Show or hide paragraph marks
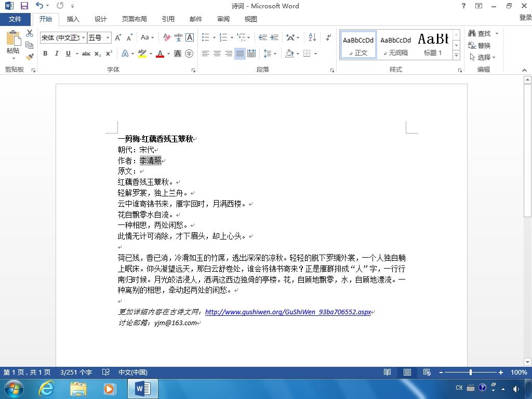The width and height of the screenshot is (532, 399). tap(328, 37)
